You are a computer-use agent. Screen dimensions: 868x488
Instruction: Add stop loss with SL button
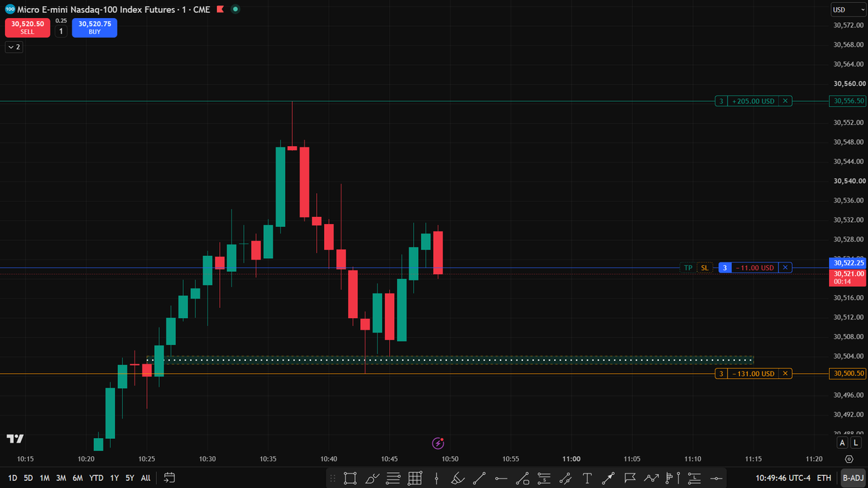click(x=705, y=267)
